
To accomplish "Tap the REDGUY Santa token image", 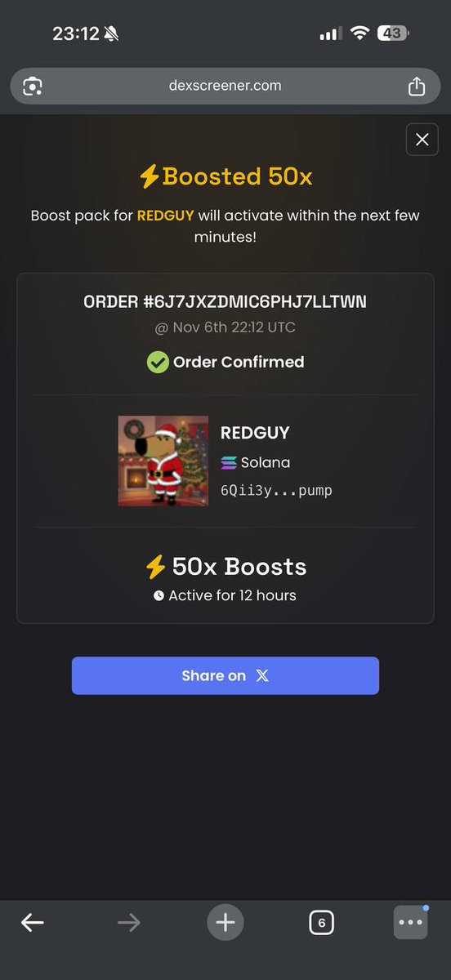I will pos(163,461).
